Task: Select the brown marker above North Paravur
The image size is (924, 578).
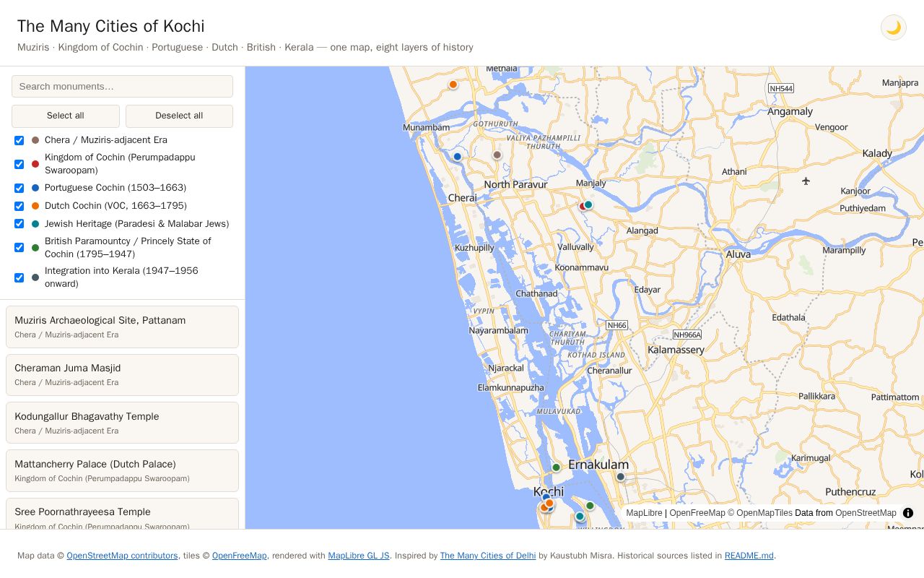Action: click(x=497, y=155)
